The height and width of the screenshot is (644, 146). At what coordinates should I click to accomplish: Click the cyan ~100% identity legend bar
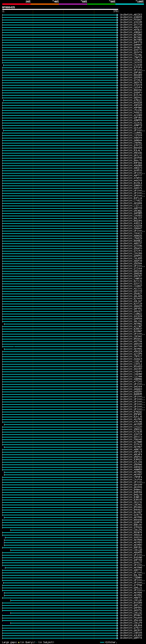[130, 4]
